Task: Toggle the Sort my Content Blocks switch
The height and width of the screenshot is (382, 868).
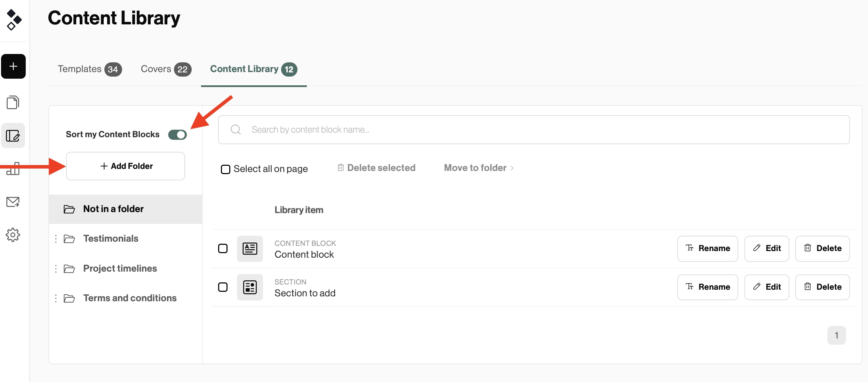Action: point(177,134)
